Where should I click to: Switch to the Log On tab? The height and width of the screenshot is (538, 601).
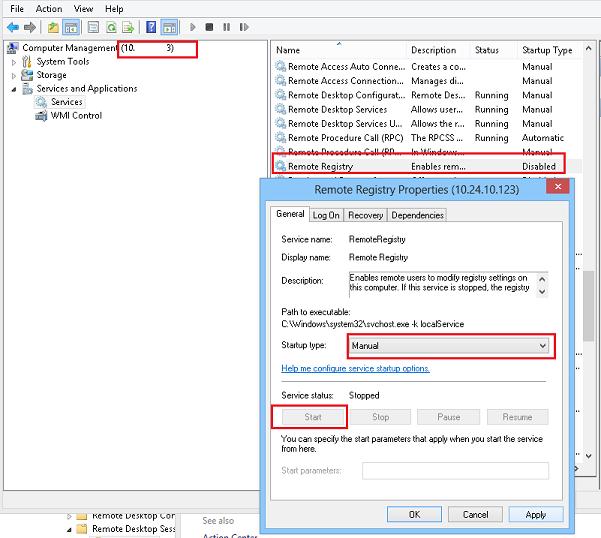[326, 215]
